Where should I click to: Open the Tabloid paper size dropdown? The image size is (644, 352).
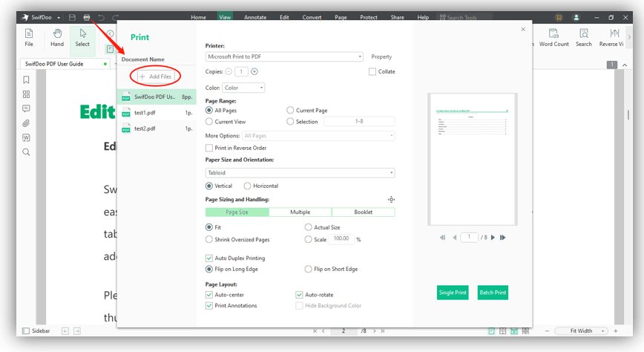[x=300, y=173]
